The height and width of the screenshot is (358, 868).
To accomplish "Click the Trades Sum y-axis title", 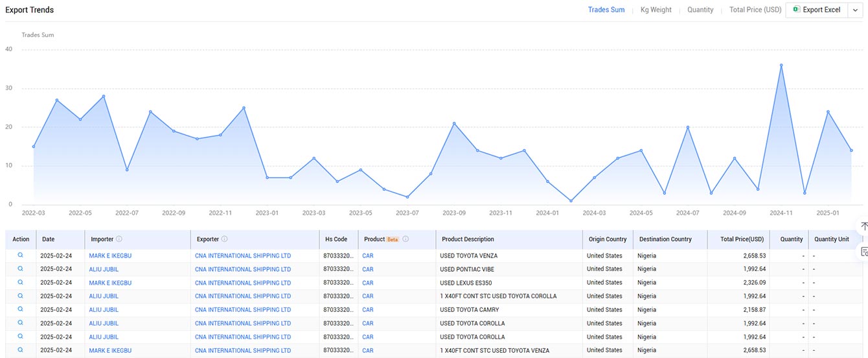I will [38, 35].
